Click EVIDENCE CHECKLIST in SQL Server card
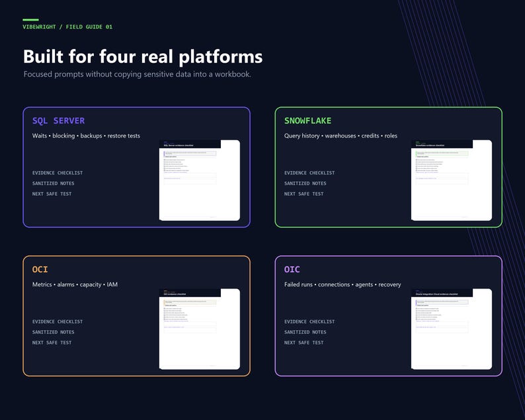This screenshot has width=525, height=420. [x=58, y=173]
